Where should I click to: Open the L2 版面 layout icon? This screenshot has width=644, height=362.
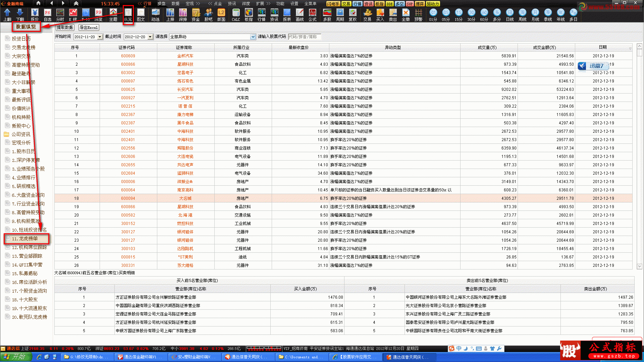[221, 15]
